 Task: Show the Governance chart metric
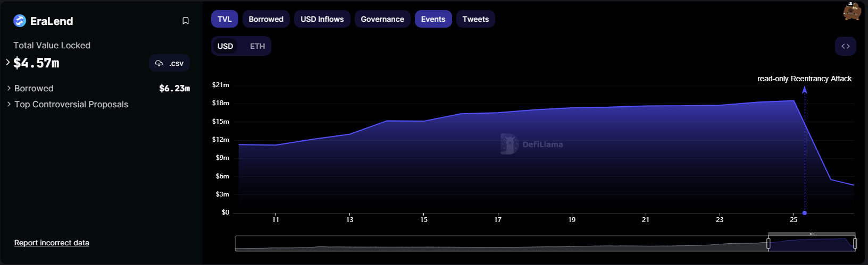click(x=382, y=19)
